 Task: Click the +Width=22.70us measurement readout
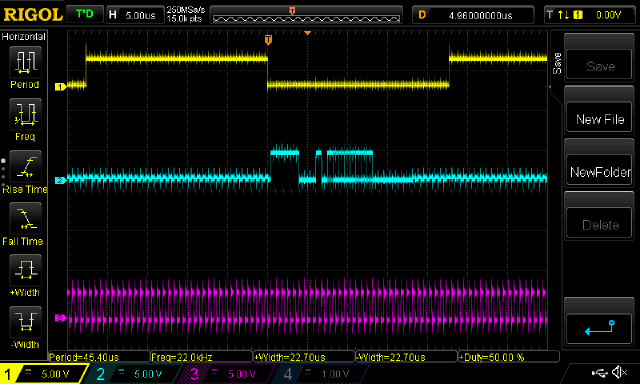[304, 357]
